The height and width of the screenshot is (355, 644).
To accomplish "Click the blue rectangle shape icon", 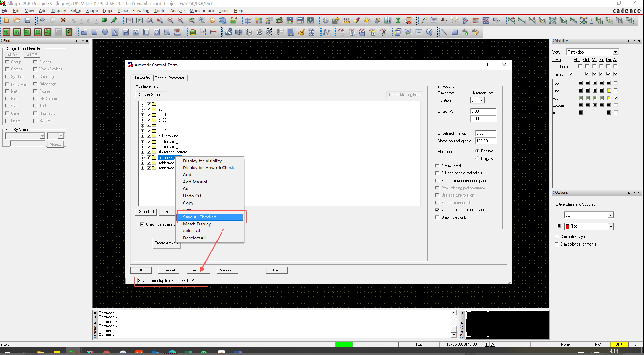I will click(x=94, y=32).
